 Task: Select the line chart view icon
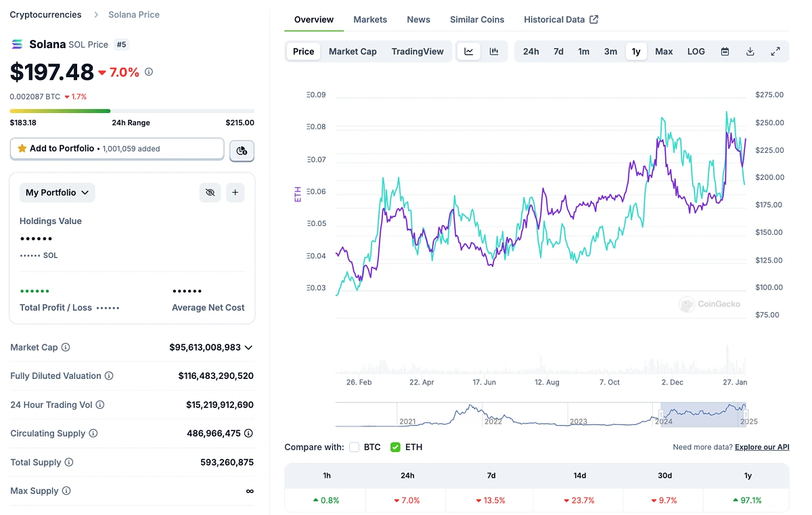468,51
